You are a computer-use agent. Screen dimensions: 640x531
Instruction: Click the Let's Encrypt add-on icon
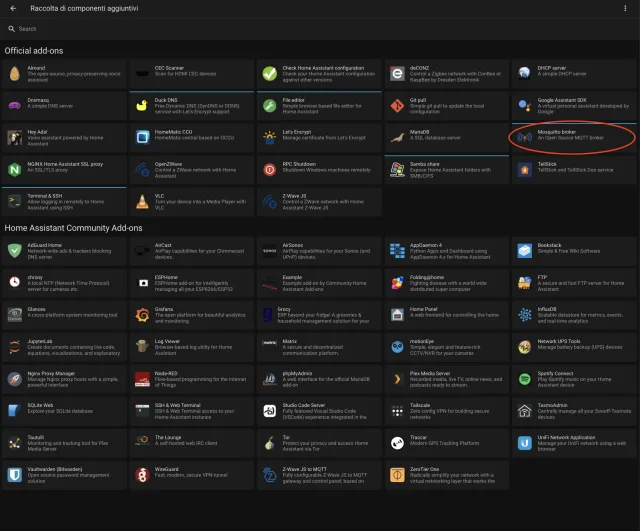pos(269,137)
